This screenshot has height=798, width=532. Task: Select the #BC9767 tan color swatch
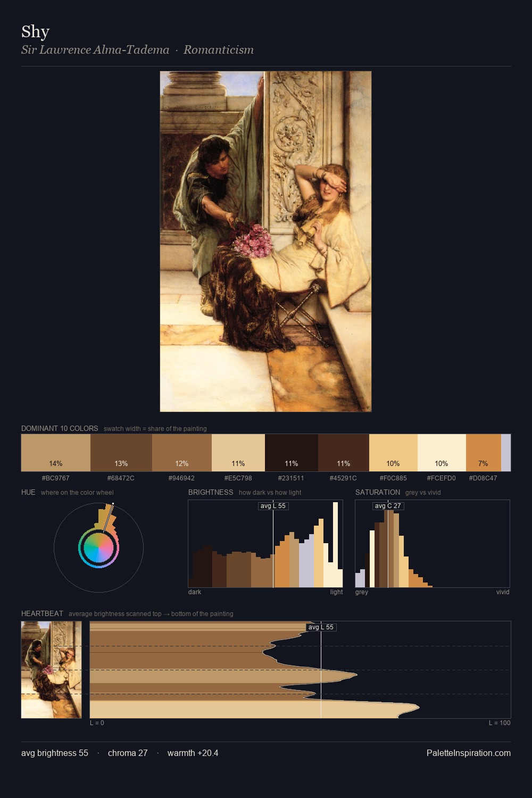(56, 453)
